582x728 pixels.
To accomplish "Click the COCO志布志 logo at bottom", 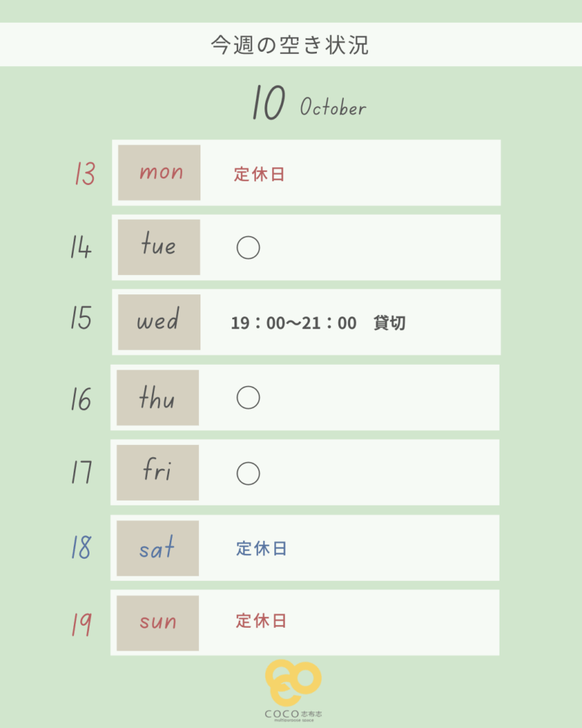I will point(292,689).
